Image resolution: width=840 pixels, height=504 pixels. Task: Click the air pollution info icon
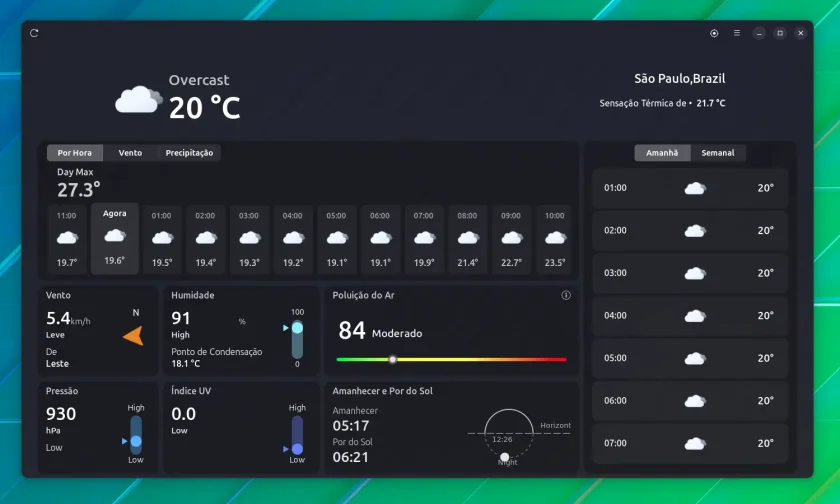coord(566,295)
